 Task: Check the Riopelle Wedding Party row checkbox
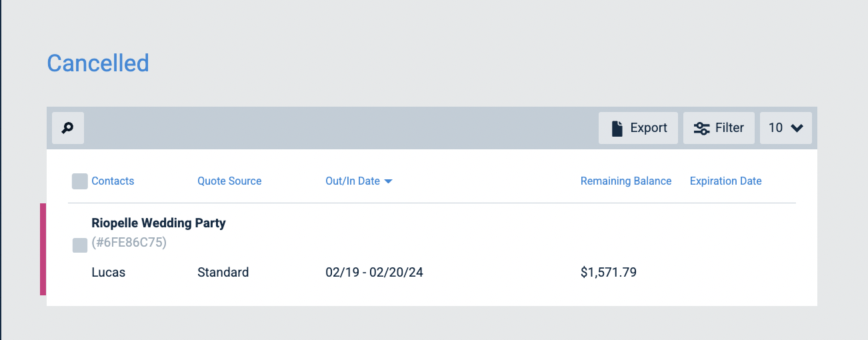click(x=80, y=245)
